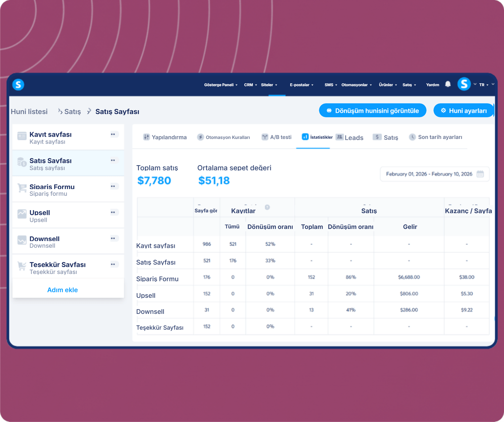
Task: Click Dönüşüm hunisini görüntüle button
Action: click(373, 110)
